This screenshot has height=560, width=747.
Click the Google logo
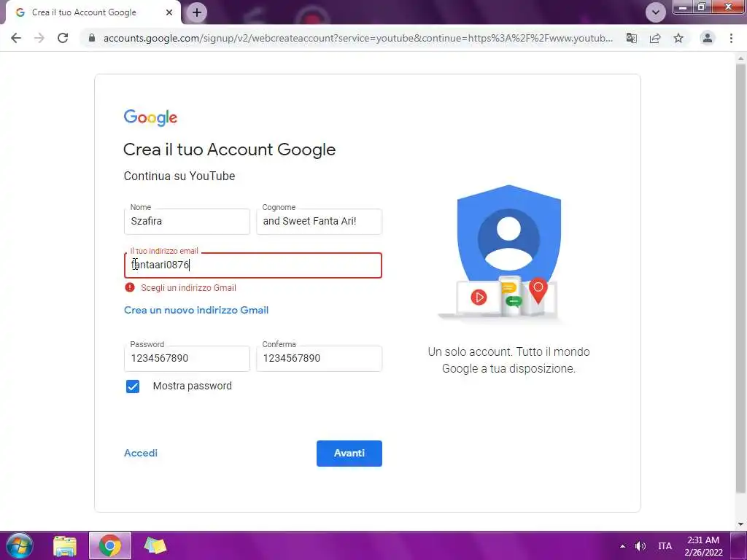pos(150,117)
